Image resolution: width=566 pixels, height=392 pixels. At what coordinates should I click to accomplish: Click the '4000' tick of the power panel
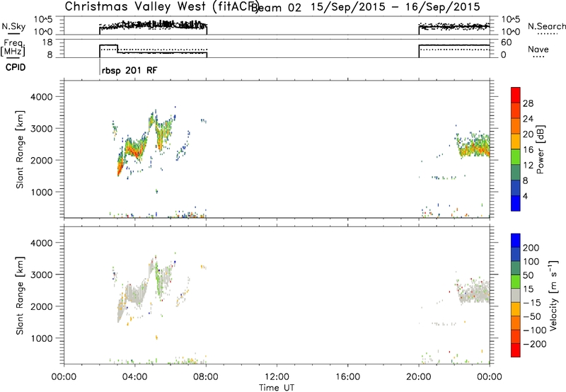tap(42, 97)
